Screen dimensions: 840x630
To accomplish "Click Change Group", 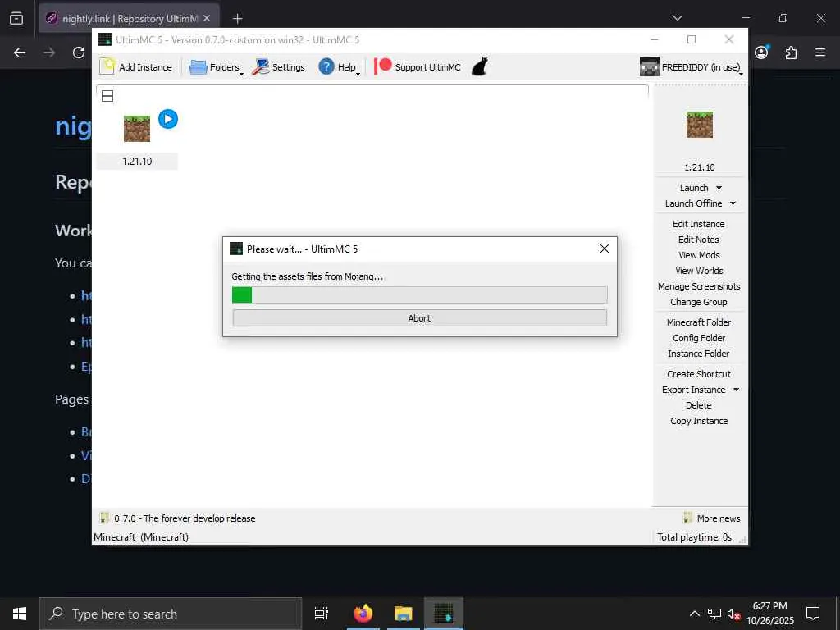I will click(699, 302).
